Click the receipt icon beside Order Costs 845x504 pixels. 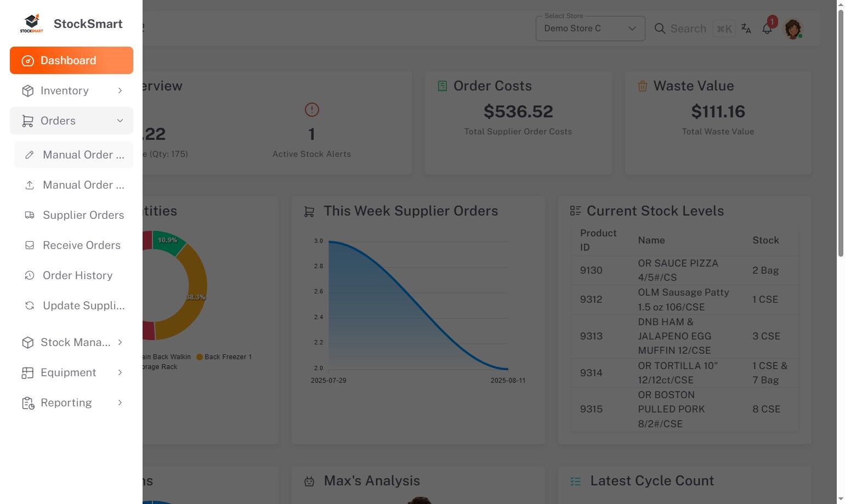(x=443, y=86)
